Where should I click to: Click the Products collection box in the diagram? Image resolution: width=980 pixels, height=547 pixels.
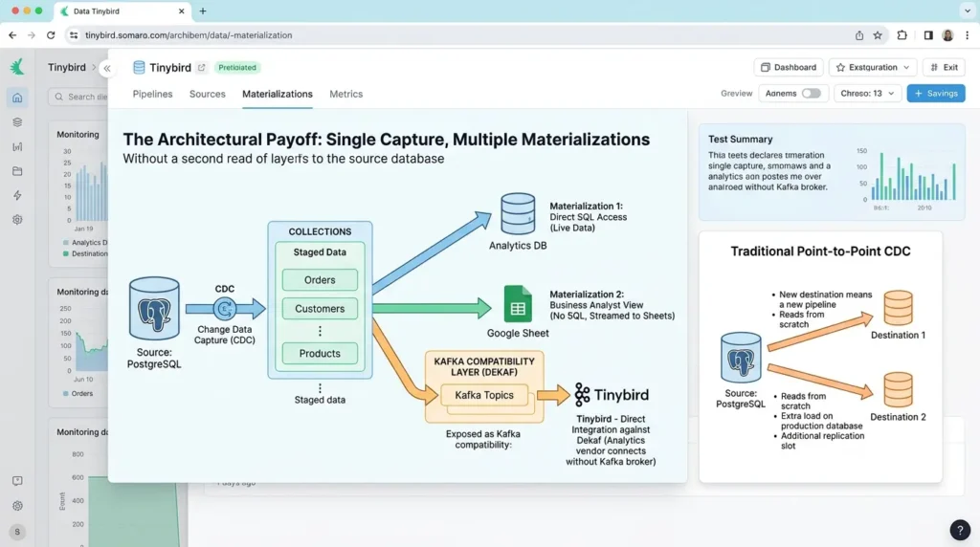[x=320, y=354]
